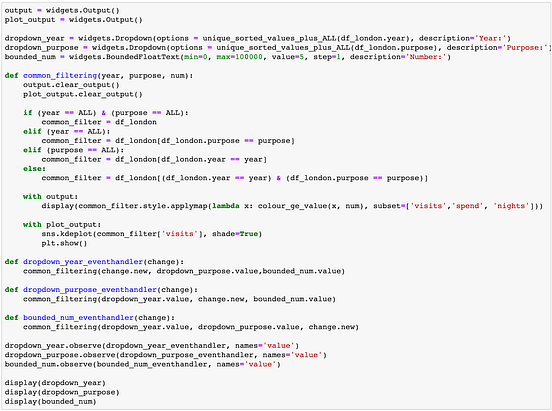Viewport: 552px width, 411px height.
Task: Click the lambda keyword in applymap
Action: tap(226, 206)
